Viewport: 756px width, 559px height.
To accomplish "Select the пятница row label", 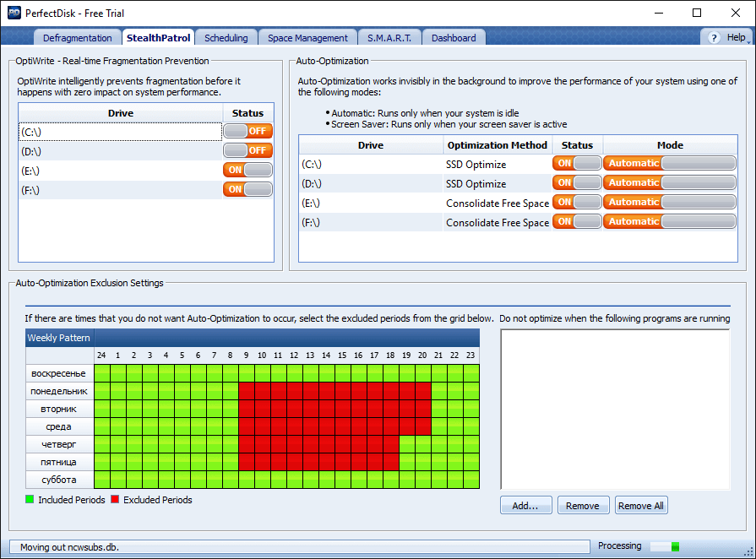I will pos(59,462).
